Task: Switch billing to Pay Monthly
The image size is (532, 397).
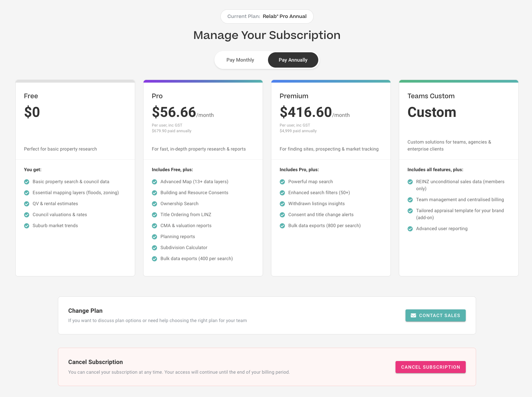Action: 240,60
